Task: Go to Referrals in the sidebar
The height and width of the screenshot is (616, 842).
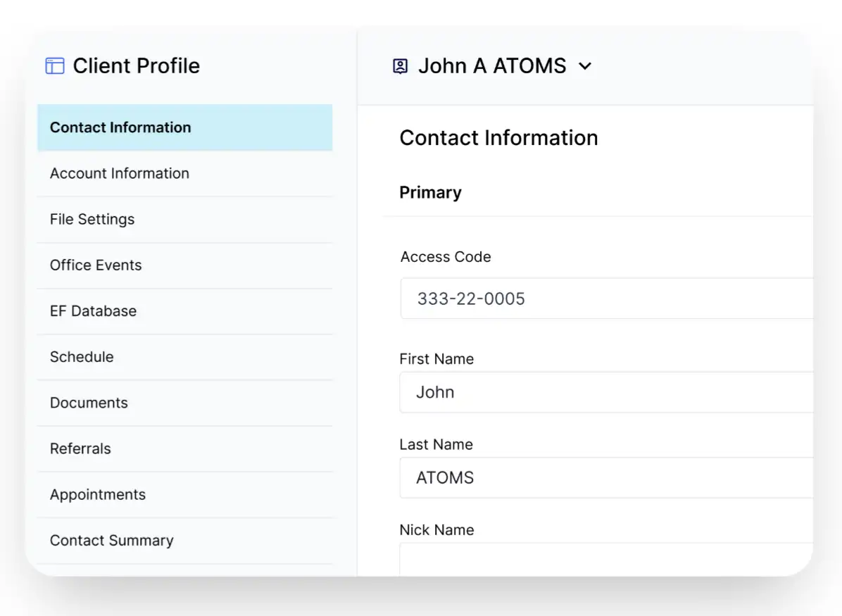Action: click(x=184, y=448)
